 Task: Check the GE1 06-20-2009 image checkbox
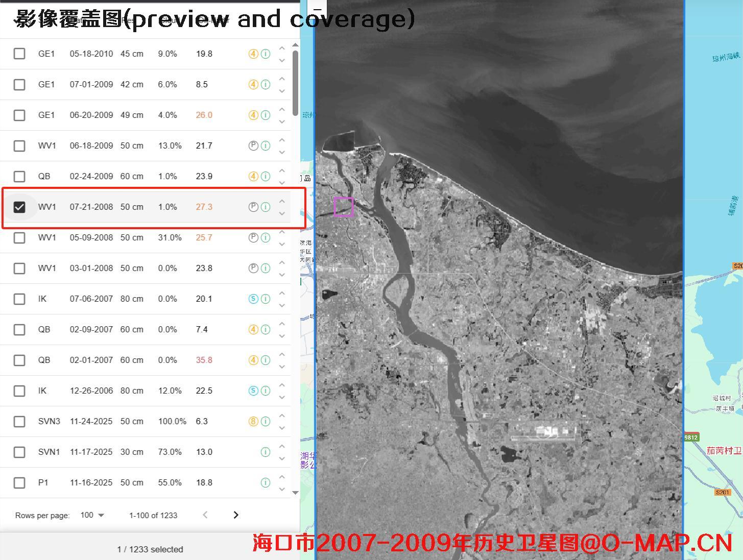click(x=19, y=115)
